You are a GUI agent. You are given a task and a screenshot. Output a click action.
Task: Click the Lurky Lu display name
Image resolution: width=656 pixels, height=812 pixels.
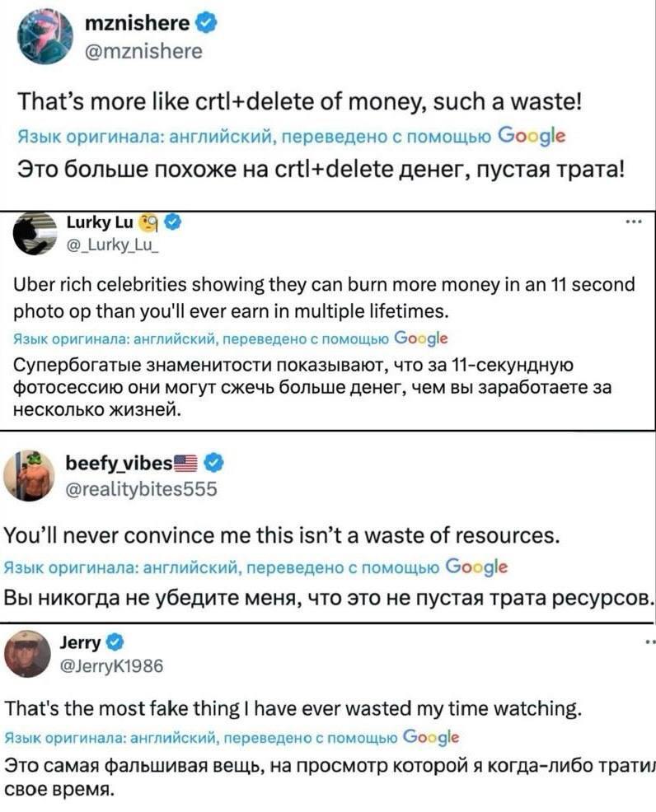tap(99, 221)
